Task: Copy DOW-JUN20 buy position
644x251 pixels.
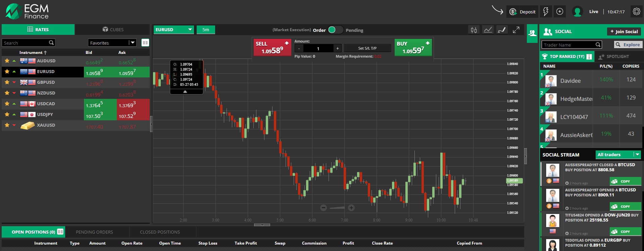Action: coord(625,232)
